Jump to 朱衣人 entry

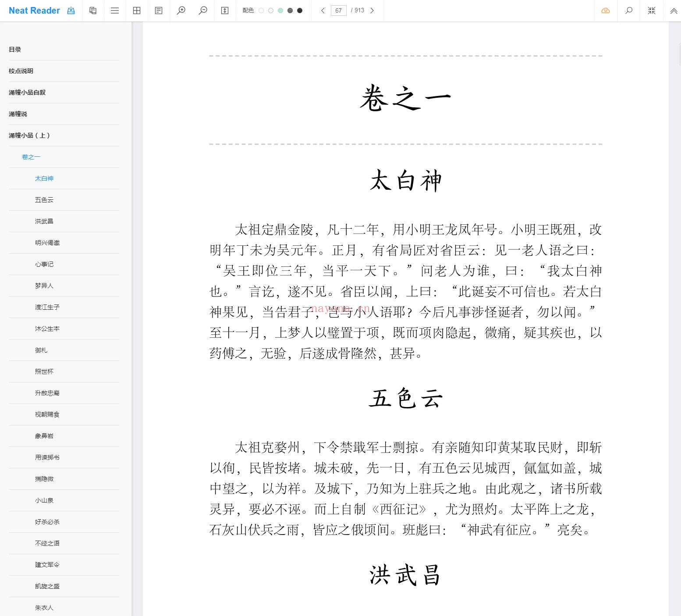pyautogui.click(x=44, y=608)
